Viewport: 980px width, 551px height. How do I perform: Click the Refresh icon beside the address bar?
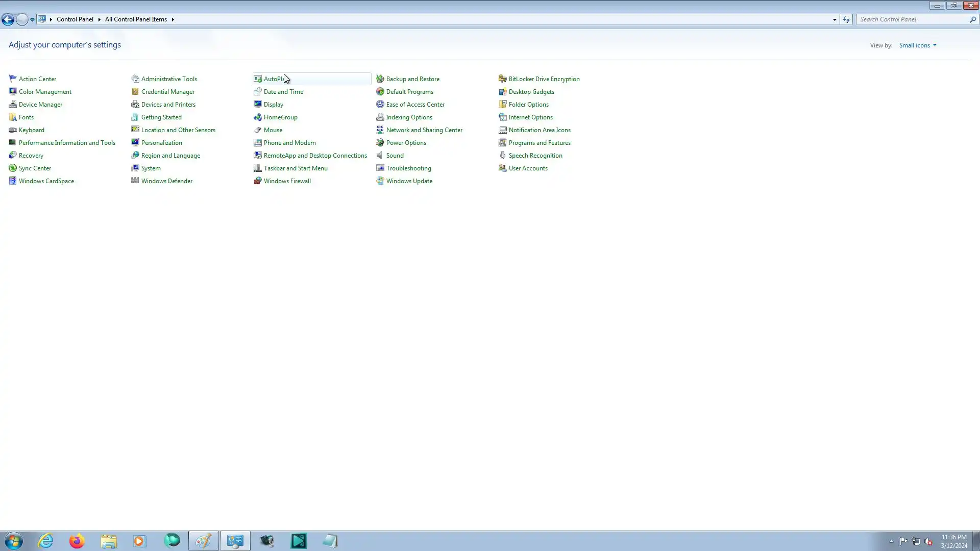[x=846, y=19]
